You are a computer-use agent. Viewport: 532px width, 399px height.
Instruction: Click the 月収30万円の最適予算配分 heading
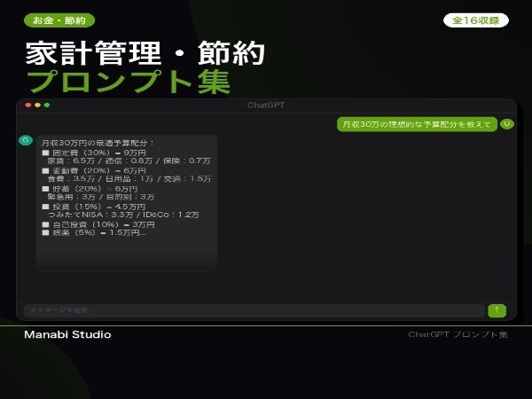pos(98,143)
